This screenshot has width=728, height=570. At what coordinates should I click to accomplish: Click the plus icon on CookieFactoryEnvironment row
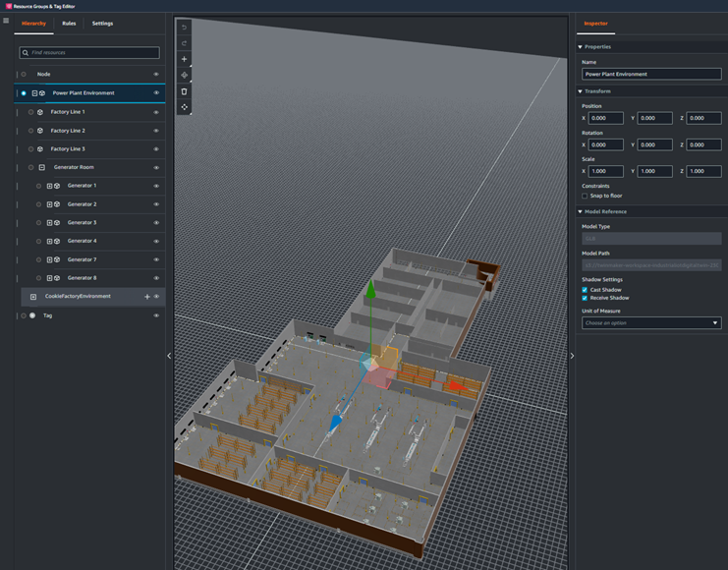[147, 297]
